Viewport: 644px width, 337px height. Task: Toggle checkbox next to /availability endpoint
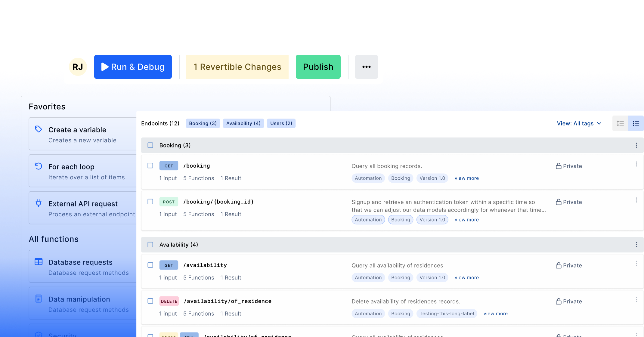(x=150, y=264)
